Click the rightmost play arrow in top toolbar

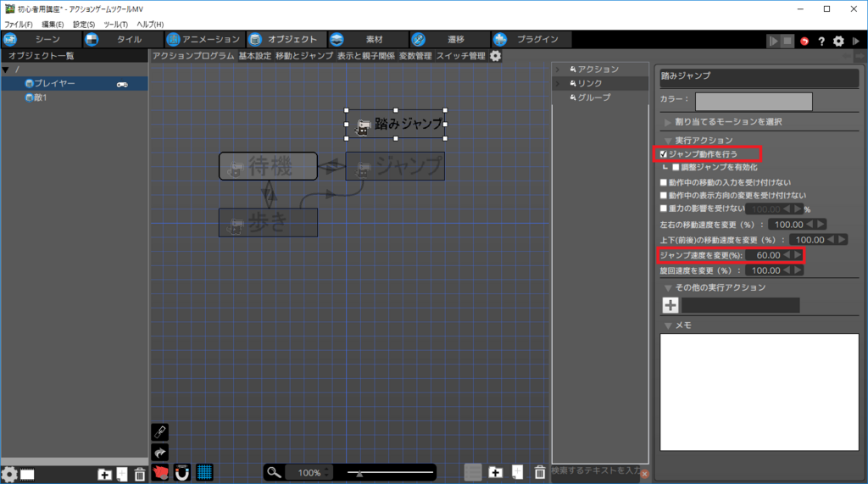[856, 41]
